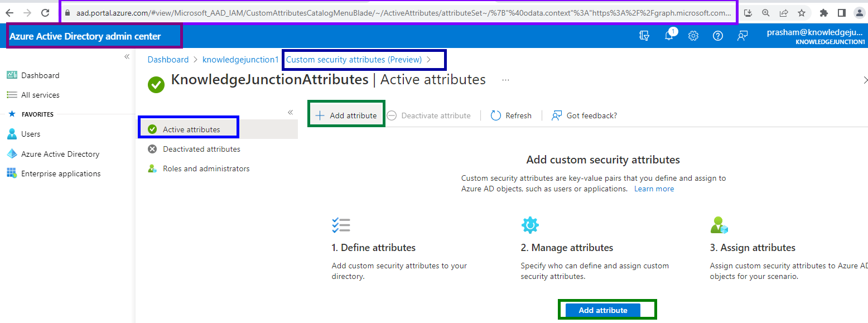Open the portal settings directory filter icon
This screenshot has width=868, height=323.
pyautogui.click(x=644, y=36)
